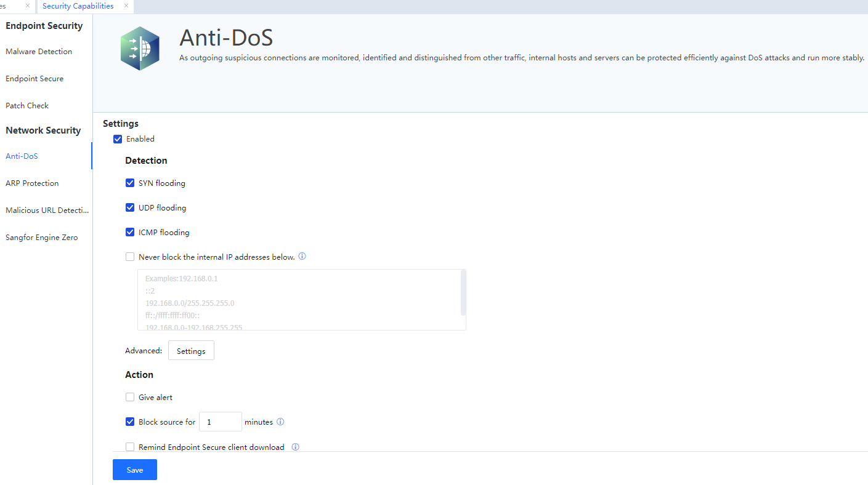
Task: Enable Never block internal IP addresses option
Action: tap(130, 257)
